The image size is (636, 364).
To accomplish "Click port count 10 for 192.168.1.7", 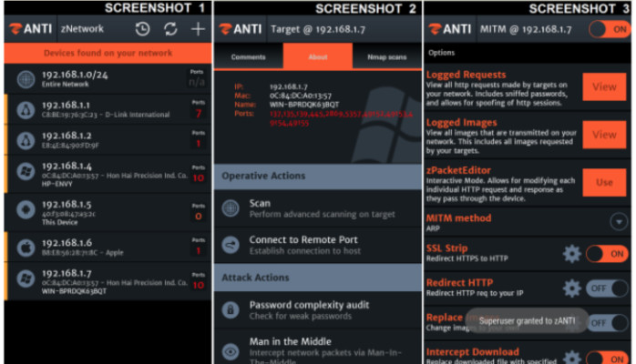I will tap(199, 285).
